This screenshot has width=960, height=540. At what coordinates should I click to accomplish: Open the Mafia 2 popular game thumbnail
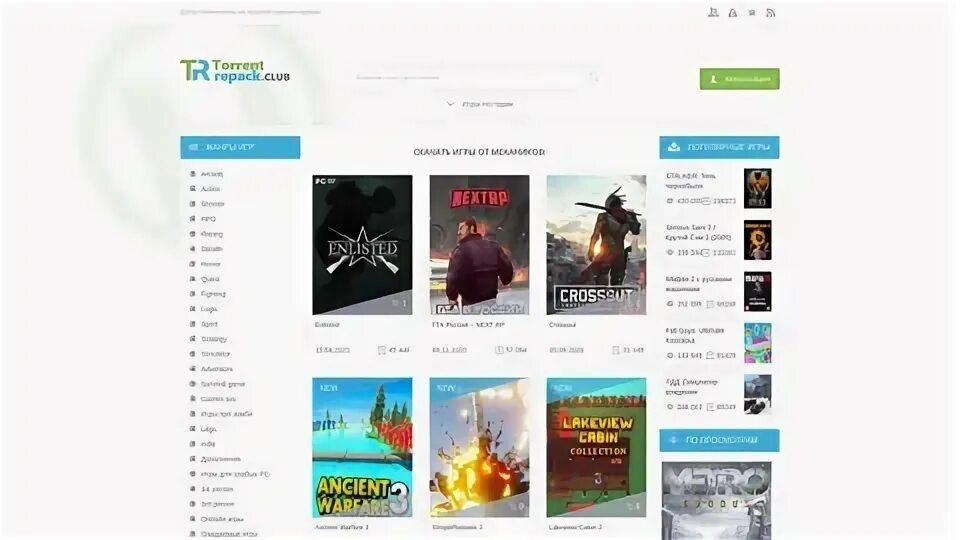tap(757, 291)
